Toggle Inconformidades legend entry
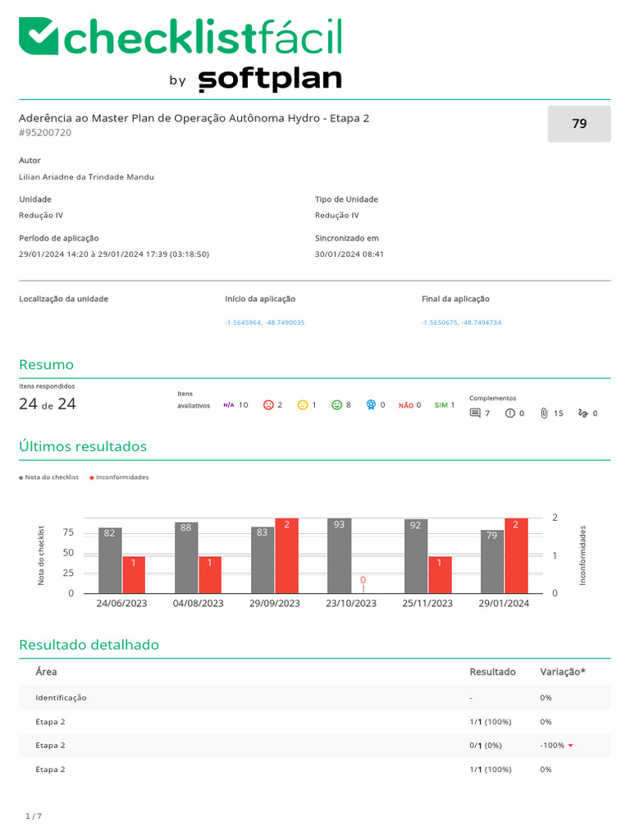 click(119, 477)
